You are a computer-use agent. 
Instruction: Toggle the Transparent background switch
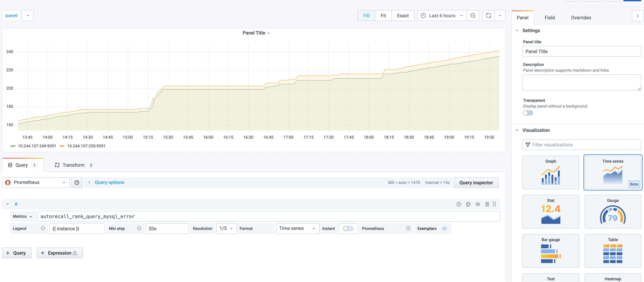(x=528, y=113)
